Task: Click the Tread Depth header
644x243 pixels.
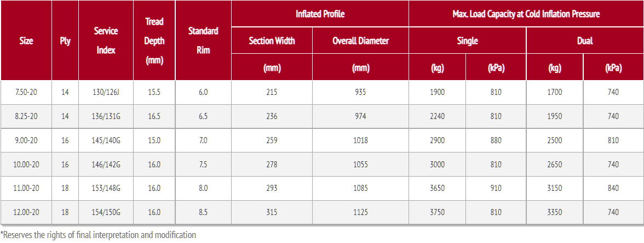Action: tap(154, 41)
